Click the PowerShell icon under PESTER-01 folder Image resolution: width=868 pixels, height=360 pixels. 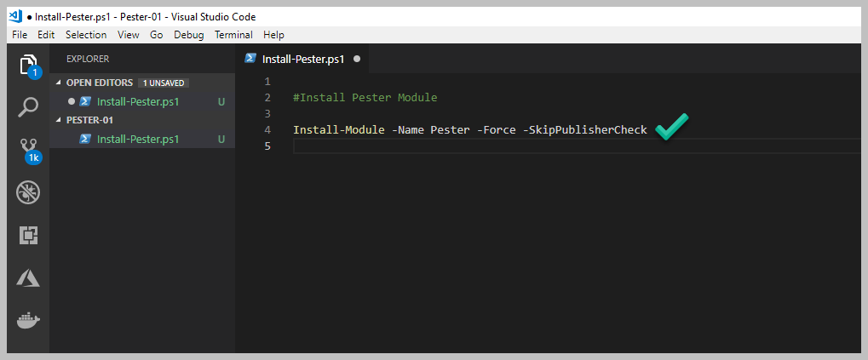point(85,139)
